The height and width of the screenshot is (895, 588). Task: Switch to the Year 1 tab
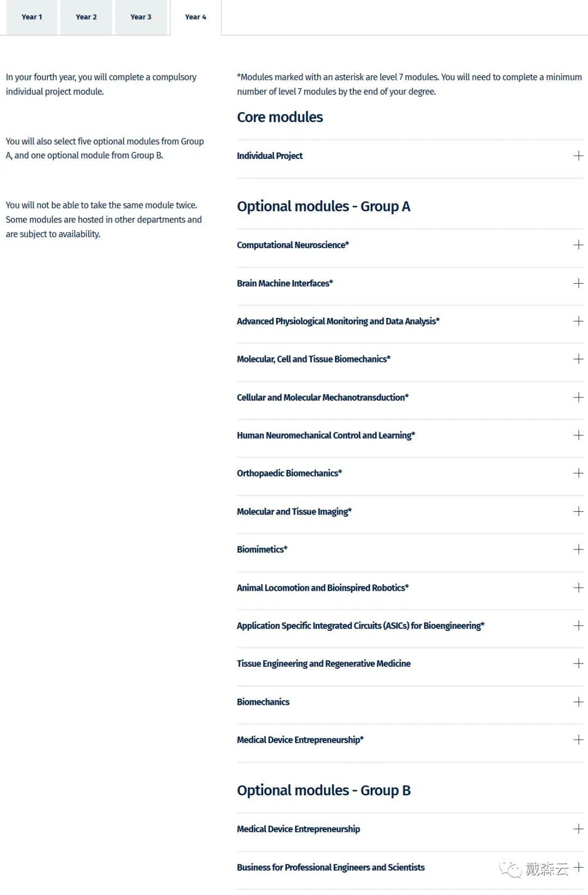(32, 17)
